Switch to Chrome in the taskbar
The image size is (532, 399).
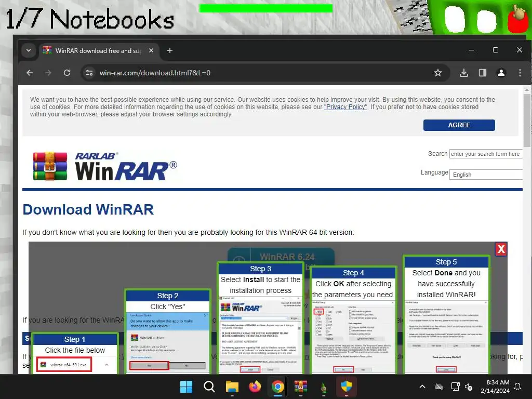pos(278,387)
